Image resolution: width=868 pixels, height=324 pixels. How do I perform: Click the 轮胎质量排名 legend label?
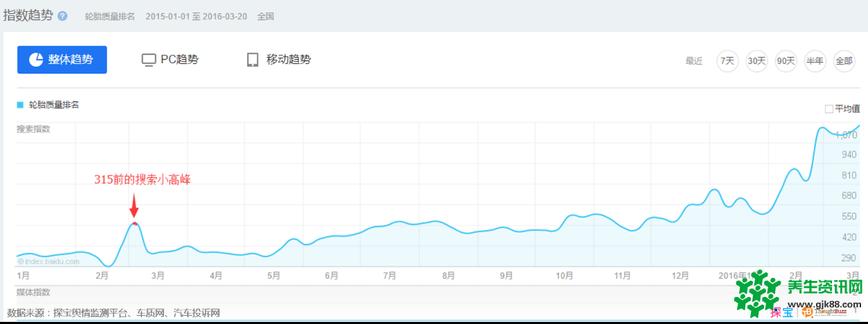point(54,105)
